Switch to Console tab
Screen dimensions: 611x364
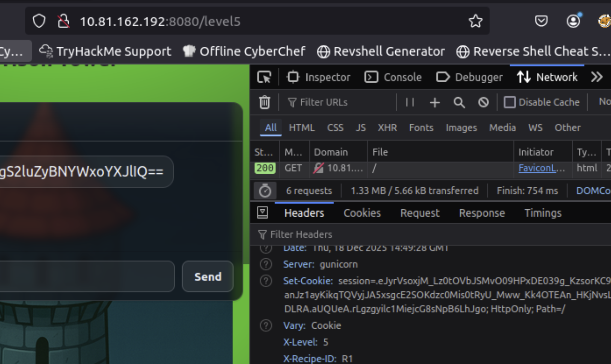(393, 77)
